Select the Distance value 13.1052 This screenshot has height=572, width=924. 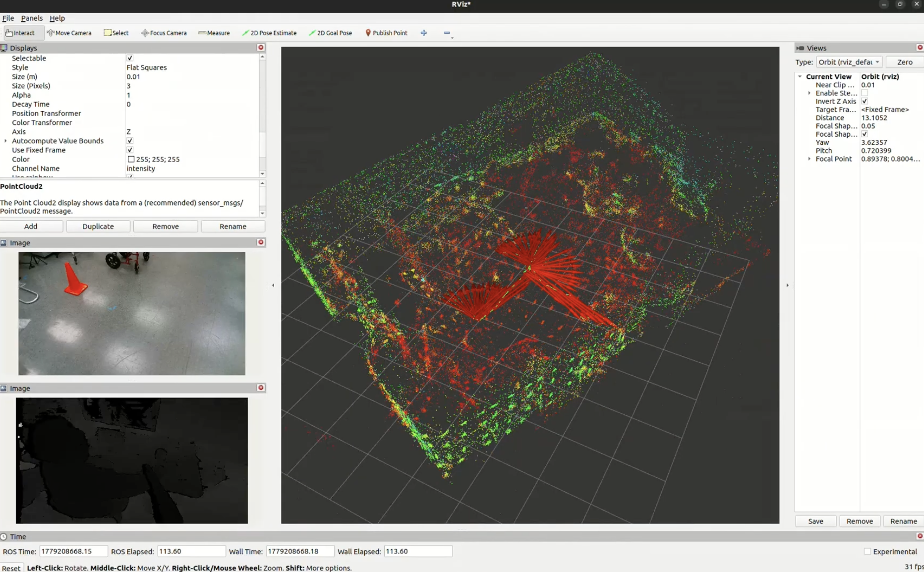tap(874, 117)
